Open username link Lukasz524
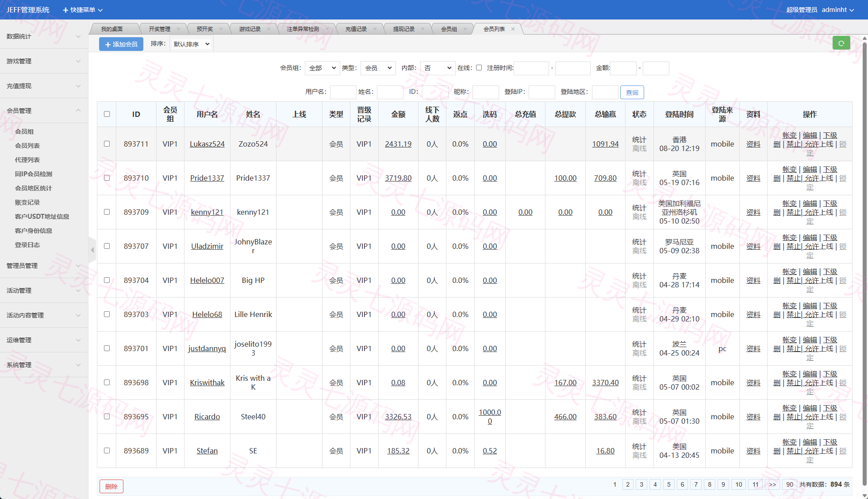 point(207,144)
